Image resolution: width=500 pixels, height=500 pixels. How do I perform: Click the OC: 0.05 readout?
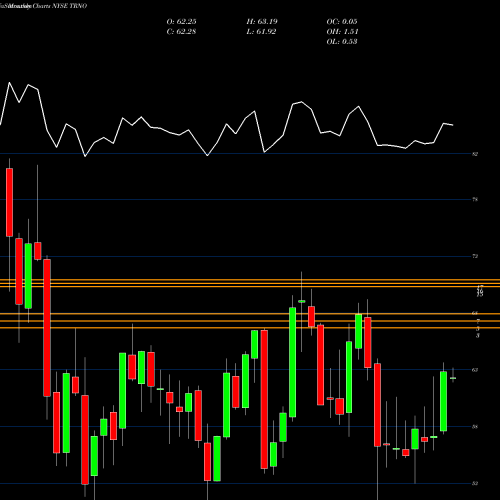click(342, 22)
